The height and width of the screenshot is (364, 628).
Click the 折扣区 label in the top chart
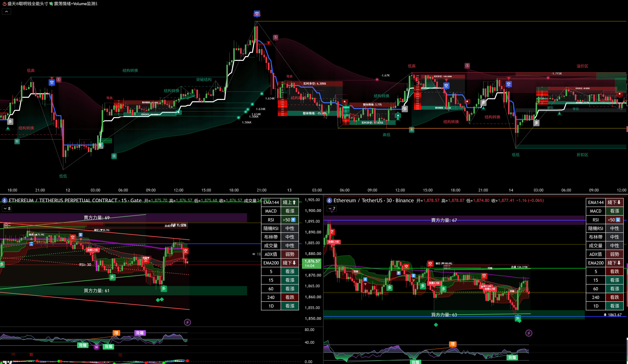click(582, 155)
